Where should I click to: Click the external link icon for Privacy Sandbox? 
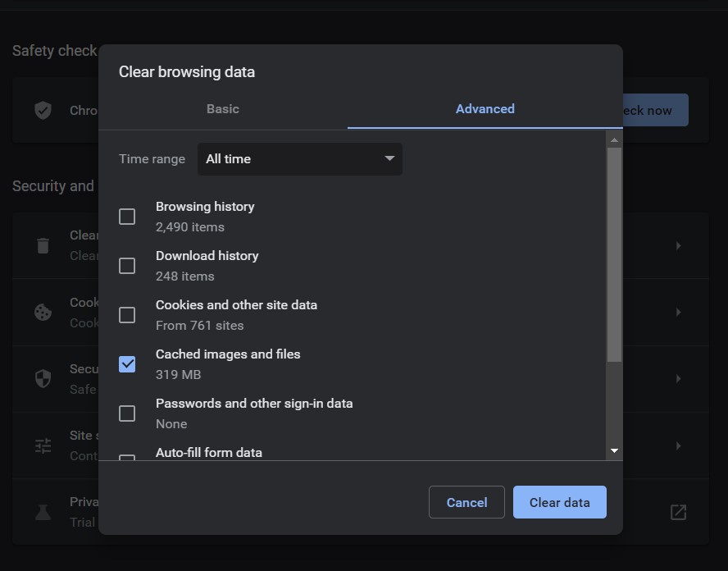pyautogui.click(x=678, y=512)
